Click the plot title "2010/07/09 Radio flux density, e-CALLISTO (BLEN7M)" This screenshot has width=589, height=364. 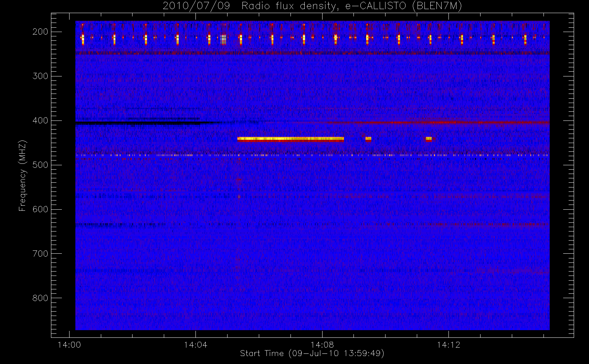pos(312,6)
